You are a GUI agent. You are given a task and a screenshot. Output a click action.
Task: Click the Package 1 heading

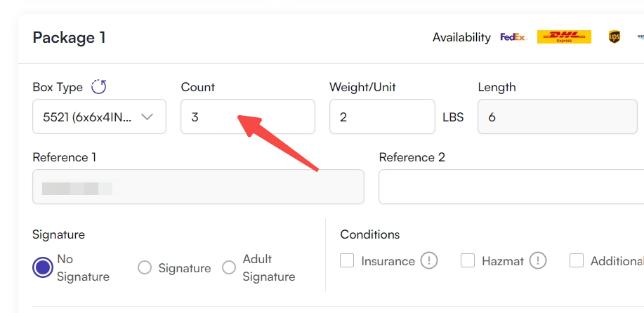tap(69, 38)
